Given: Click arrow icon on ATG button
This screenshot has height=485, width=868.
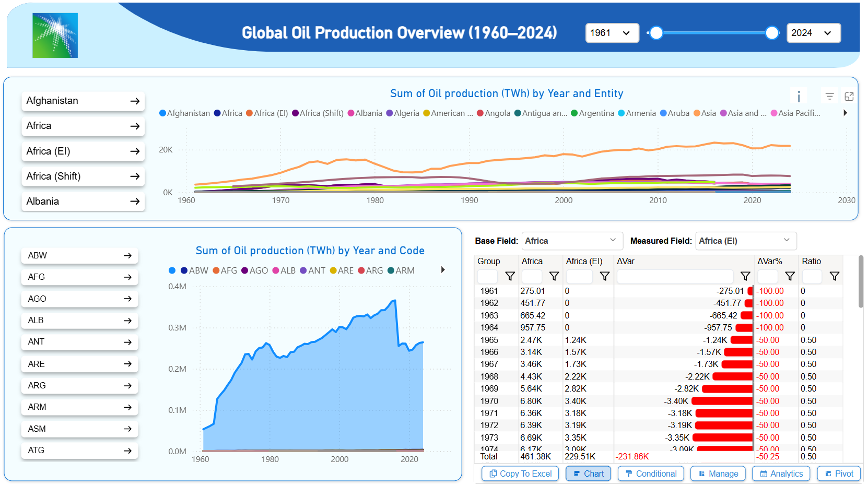Looking at the screenshot, I should pyautogui.click(x=127, y=451).
